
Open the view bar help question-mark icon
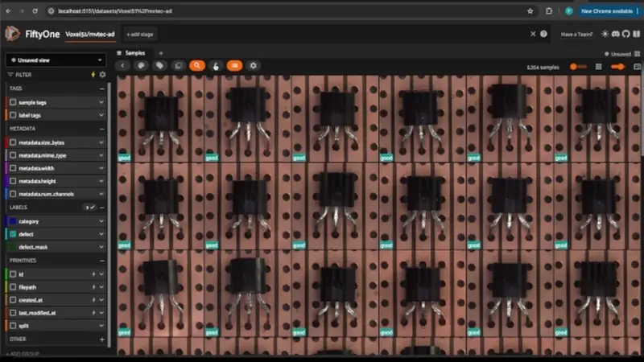pos(544,34)
